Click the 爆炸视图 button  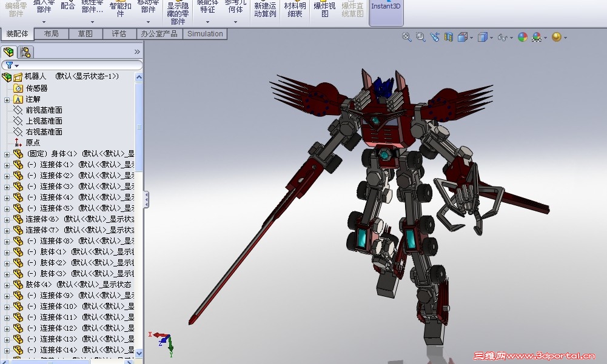click(x=324, y=9)
